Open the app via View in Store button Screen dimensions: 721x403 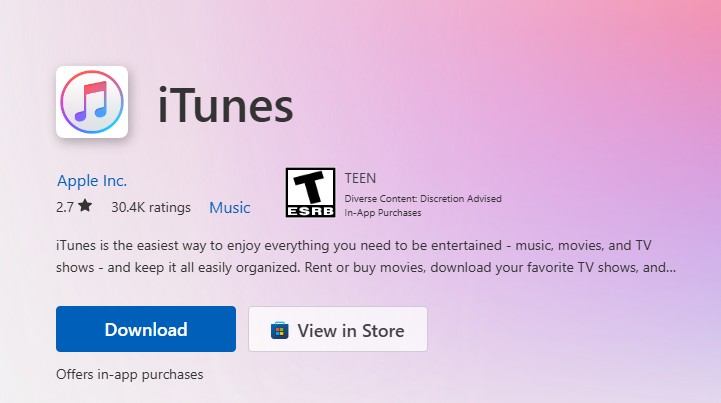338,330
